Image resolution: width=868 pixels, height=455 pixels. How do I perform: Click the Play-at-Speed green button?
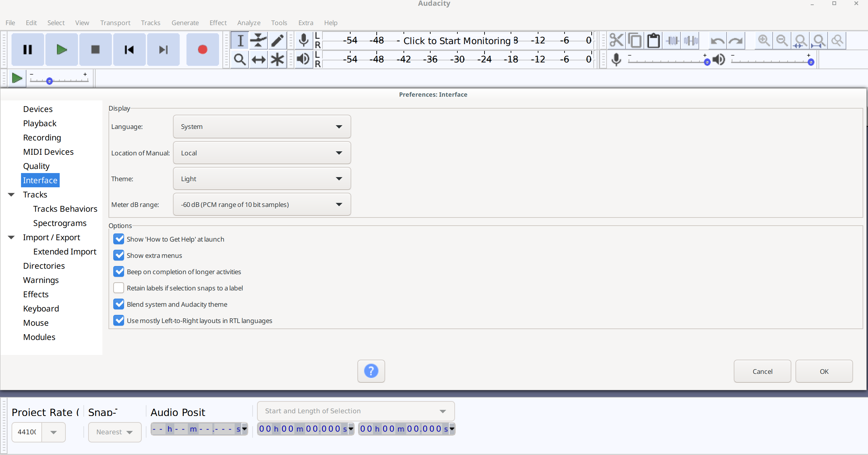pyautogui.click(x=17, y=78)
